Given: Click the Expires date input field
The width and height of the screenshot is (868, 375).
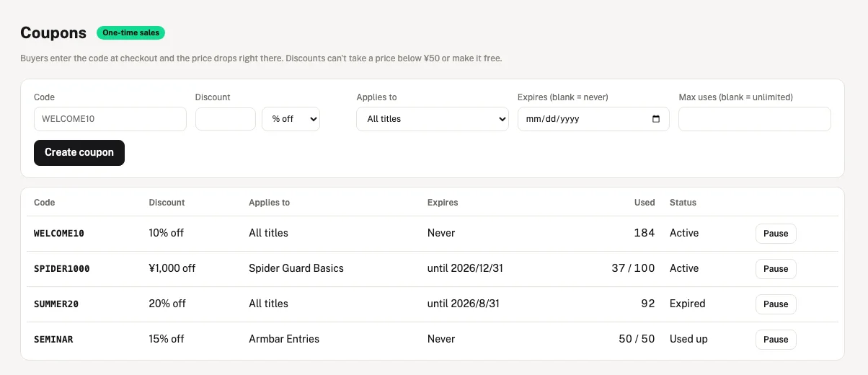Looking at the screenshot, I should pyautogui.click(x=593, y=119).
